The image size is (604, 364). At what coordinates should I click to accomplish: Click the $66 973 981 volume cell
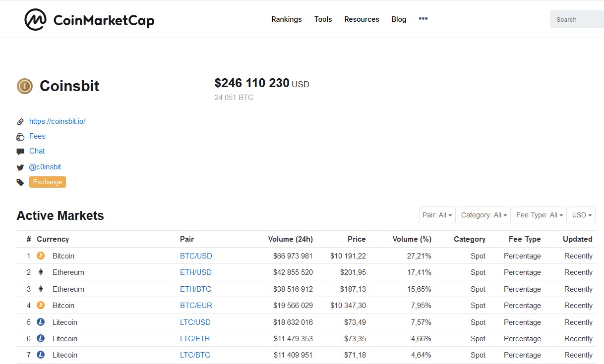293,256
